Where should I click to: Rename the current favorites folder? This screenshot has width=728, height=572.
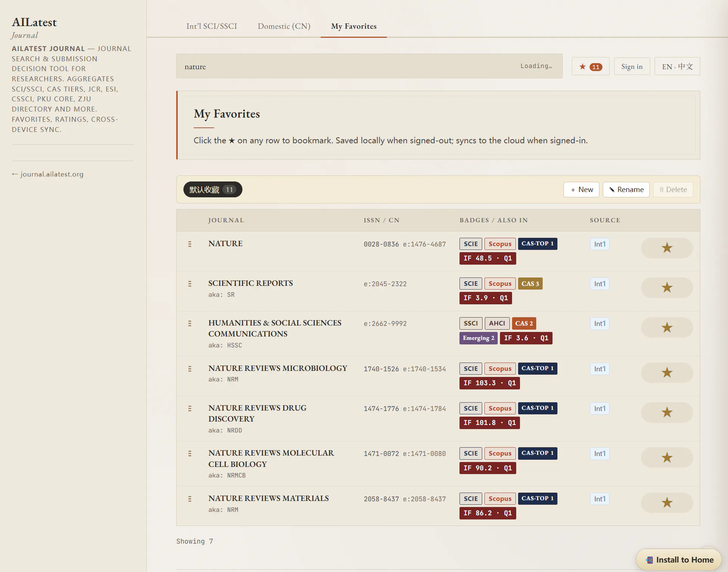point(626,189)
